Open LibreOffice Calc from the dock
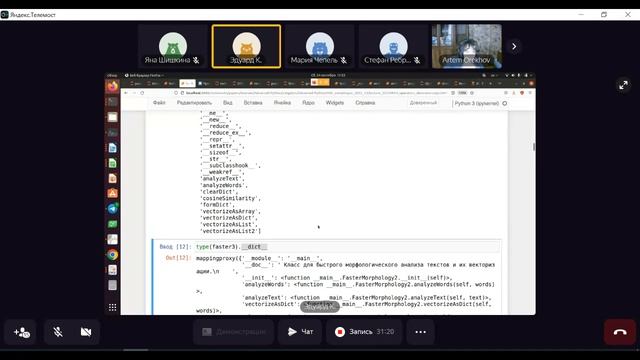 click(x=112, y=163)
